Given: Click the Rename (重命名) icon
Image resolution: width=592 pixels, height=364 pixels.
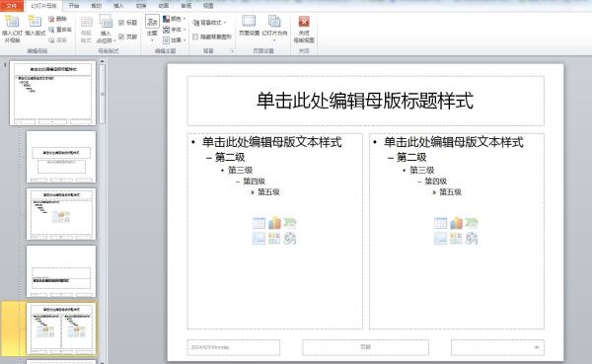Looking at the screenshot, I should click(51, 30).
